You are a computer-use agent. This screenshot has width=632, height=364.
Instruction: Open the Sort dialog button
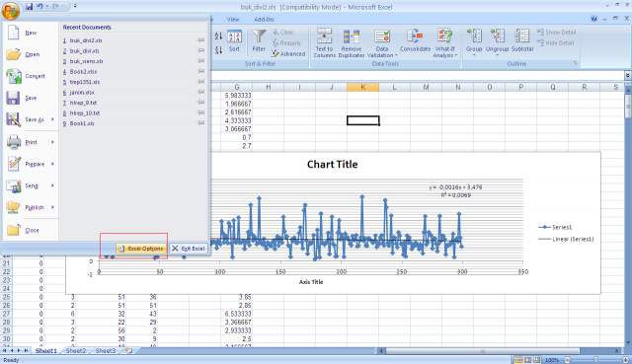234,41
